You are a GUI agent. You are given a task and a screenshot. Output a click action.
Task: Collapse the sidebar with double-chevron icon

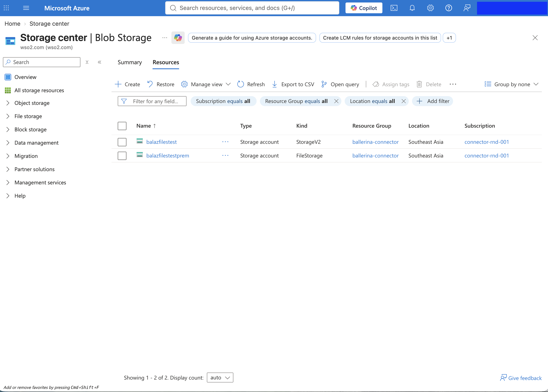(x=99, y=62)
